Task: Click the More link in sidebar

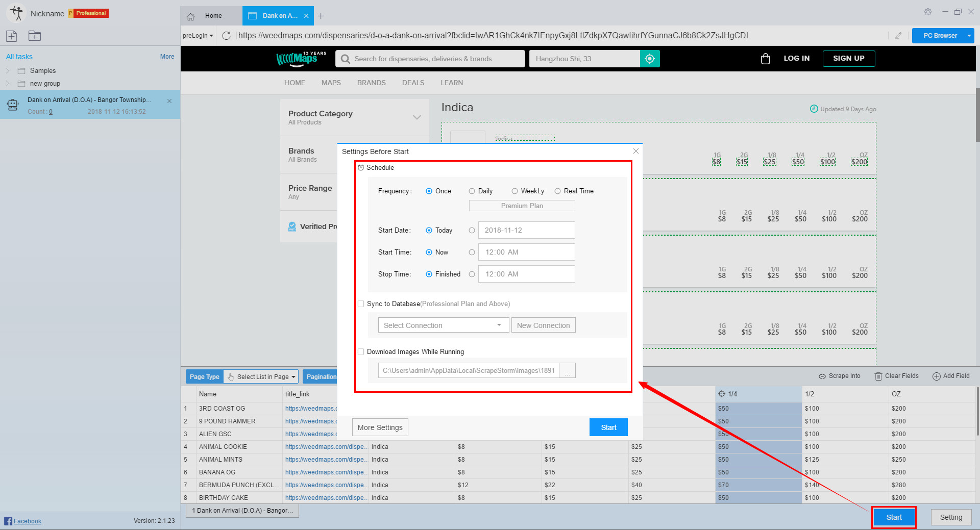Action: click(x=167, y=57)
